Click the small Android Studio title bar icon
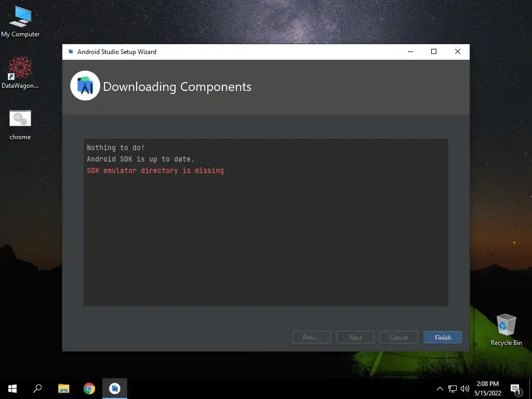The height and width of the screenshot is (399, 532). pyautogui.click(x=71, y=51)
